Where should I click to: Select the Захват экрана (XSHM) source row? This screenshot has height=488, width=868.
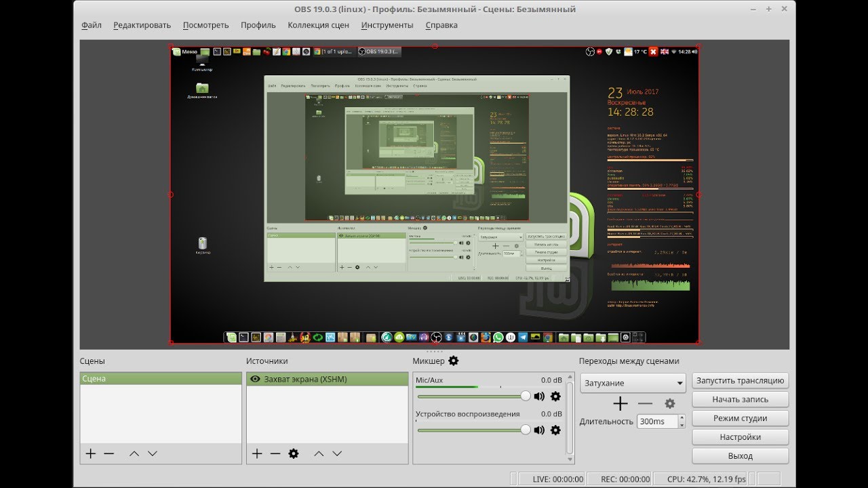[328, 379]
